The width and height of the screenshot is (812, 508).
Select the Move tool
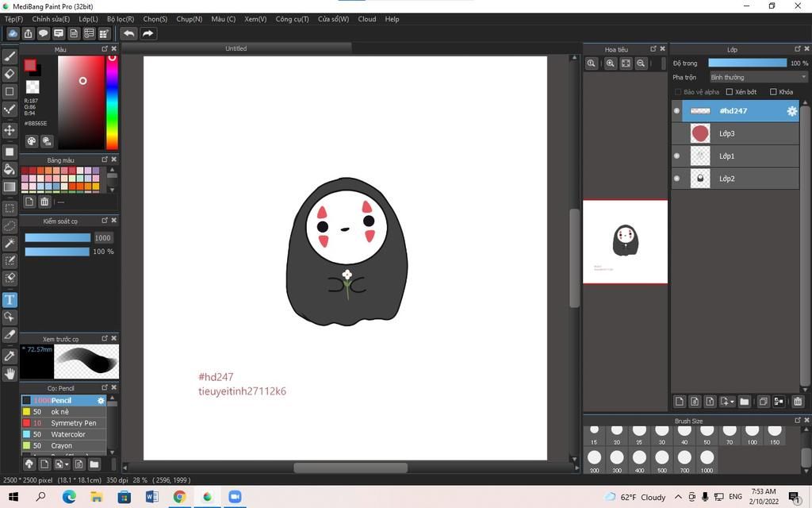[x=10, y=129]
